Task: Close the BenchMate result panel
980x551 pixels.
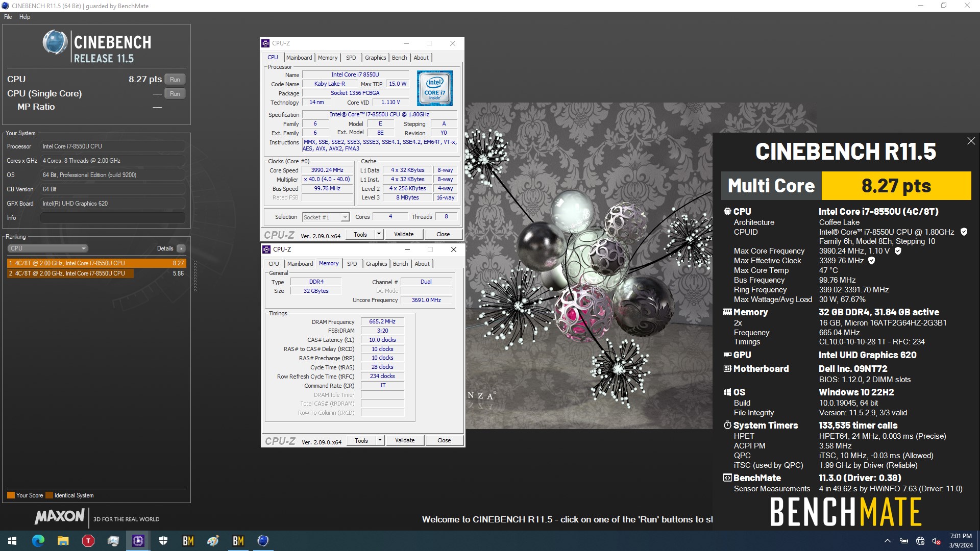Action: pyautogui.click(x=971, y=141)
